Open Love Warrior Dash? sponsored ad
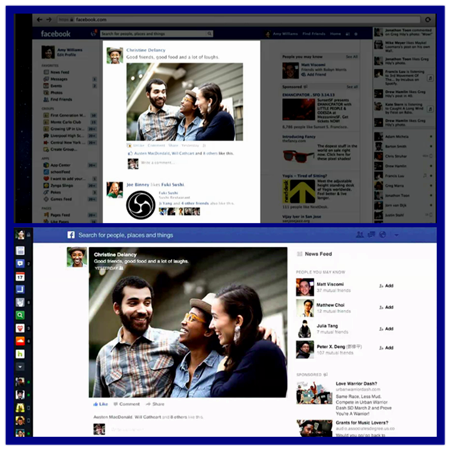The height and width of the screenshot is (450, 450). click(x=356, y=384)
